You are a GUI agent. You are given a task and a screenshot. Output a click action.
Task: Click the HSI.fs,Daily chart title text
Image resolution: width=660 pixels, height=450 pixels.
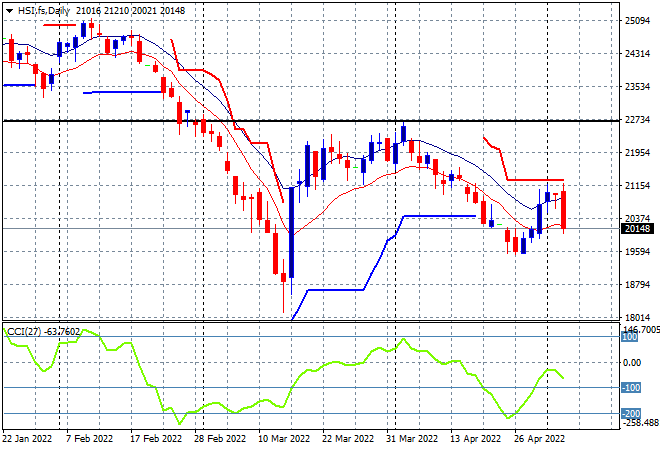tap(44, 11)
